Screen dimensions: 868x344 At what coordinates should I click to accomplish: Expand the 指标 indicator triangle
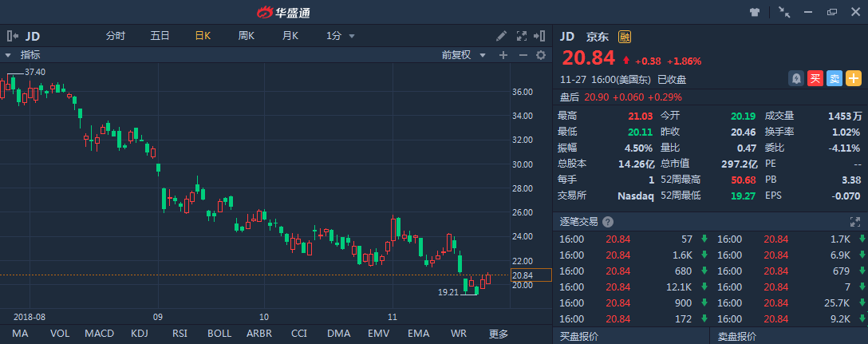point(8,55)
